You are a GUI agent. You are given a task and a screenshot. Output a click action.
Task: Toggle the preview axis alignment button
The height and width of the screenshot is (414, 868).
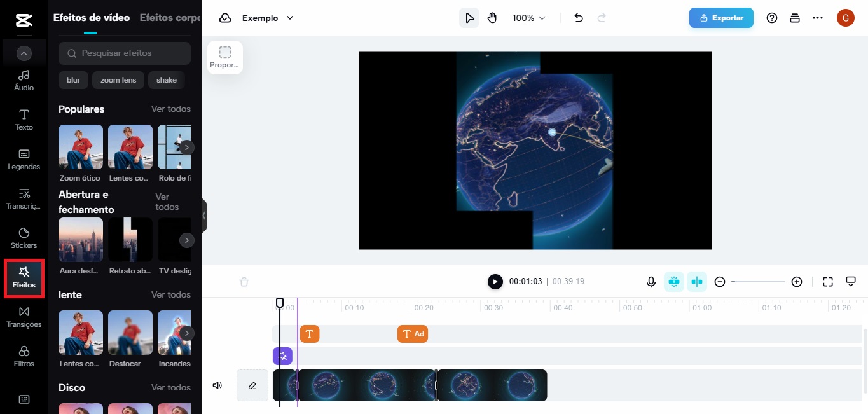point(697,282)
